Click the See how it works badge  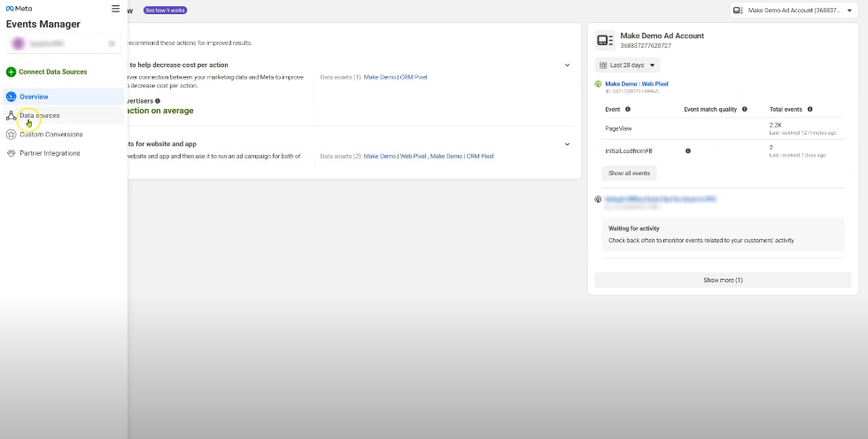pyautogui.click(x=165, y=11)
